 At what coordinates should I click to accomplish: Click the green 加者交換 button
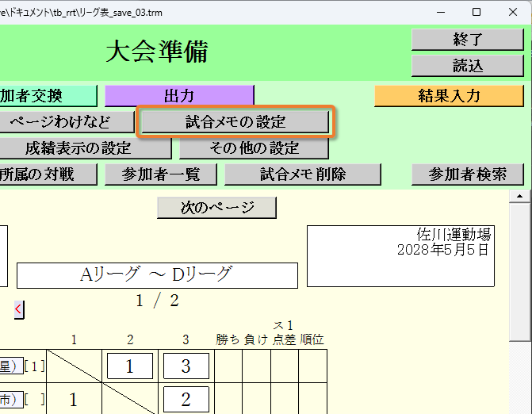[x=48, y=96]
